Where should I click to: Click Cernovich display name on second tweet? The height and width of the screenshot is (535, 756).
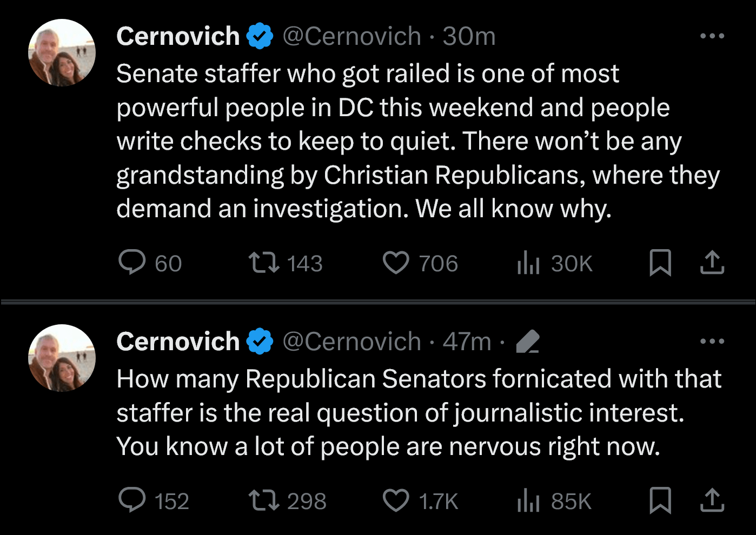[x=178, y=342]
